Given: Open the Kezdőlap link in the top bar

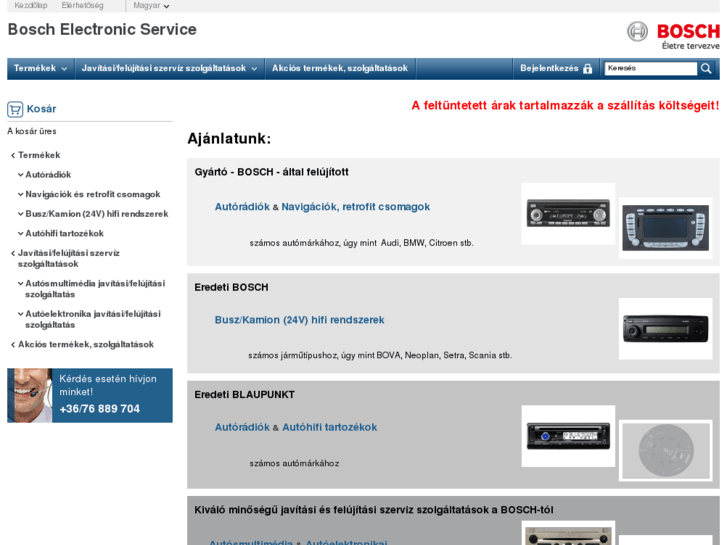Looking at the screenshot, I should click(31, 6).
